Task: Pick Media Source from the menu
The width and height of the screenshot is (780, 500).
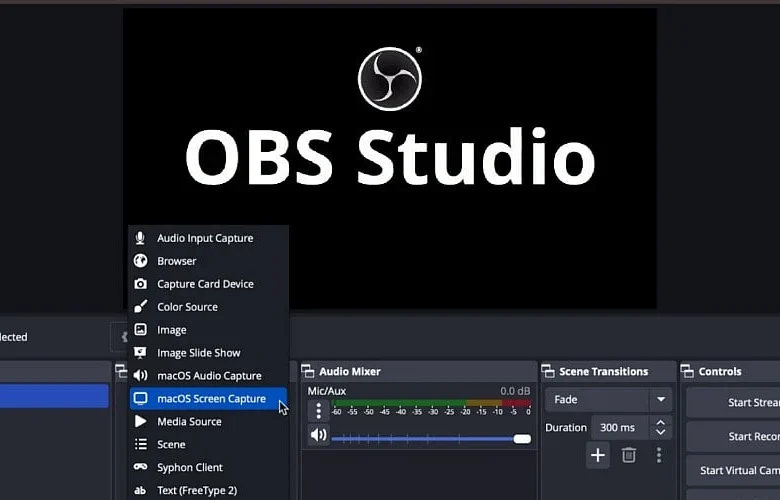Action: (208, 421)
